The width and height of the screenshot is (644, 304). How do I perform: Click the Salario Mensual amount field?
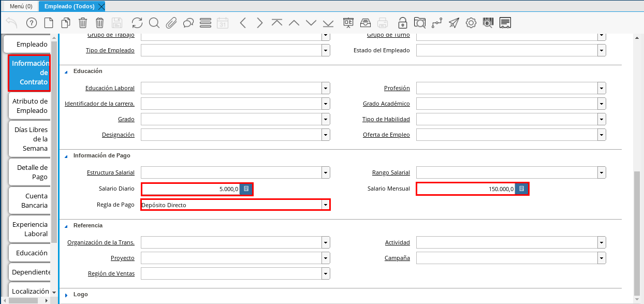pos(466,189)
